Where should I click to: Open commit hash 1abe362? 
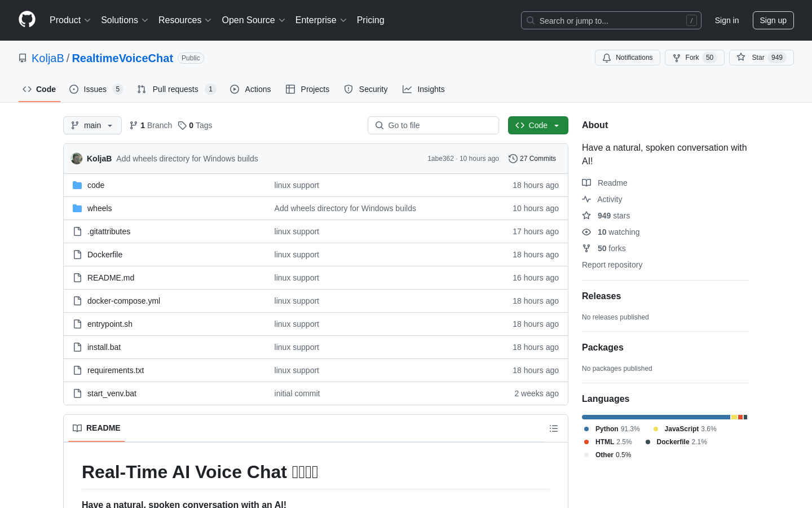[x=440, y=159]
